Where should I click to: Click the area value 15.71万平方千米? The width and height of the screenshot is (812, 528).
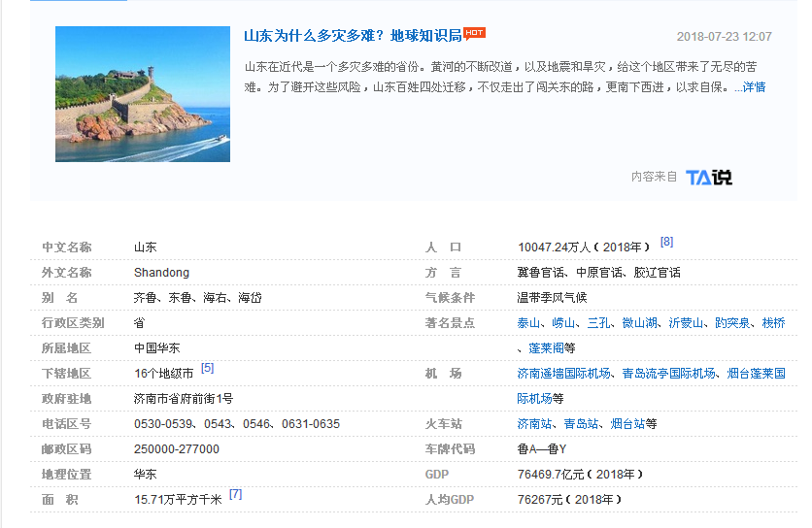(x=178, y=500)
